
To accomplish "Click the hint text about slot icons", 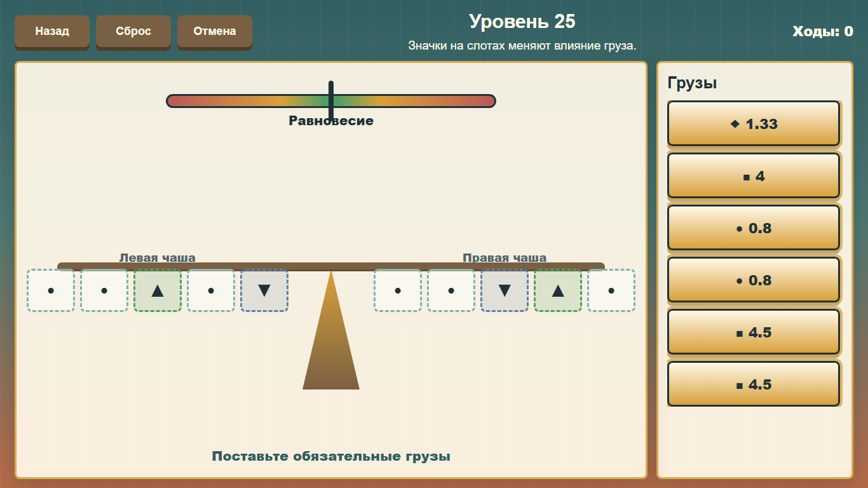I will tap(522, 46).
